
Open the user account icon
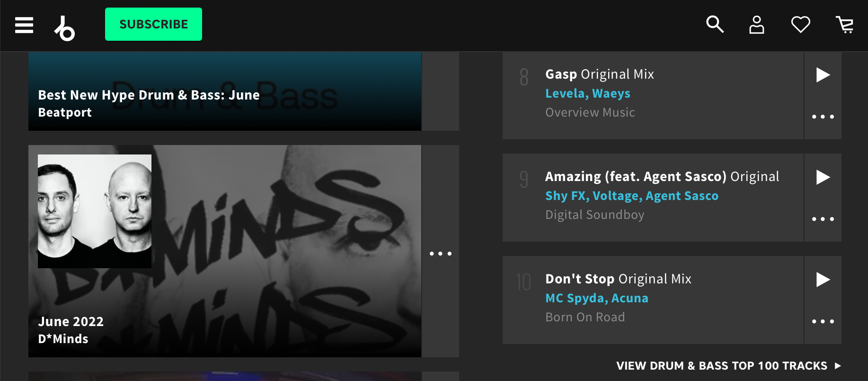(757, 25)
